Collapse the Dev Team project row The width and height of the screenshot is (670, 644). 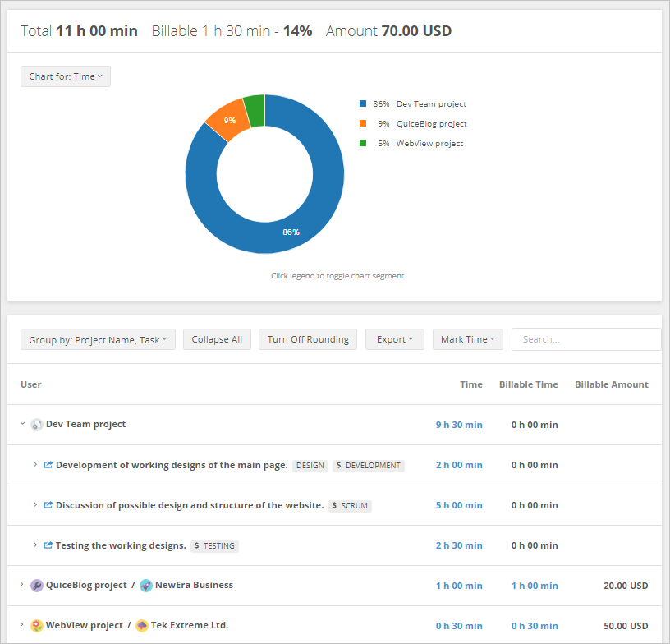[x=22, y=425]
